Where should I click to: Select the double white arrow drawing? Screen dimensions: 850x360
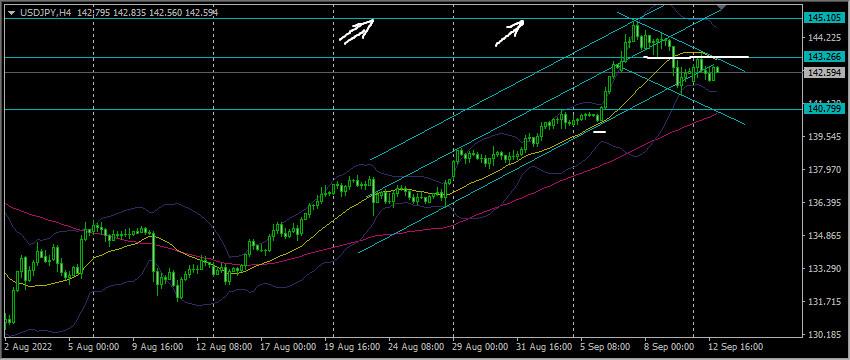pyautogui.click(x=357, y=30)
